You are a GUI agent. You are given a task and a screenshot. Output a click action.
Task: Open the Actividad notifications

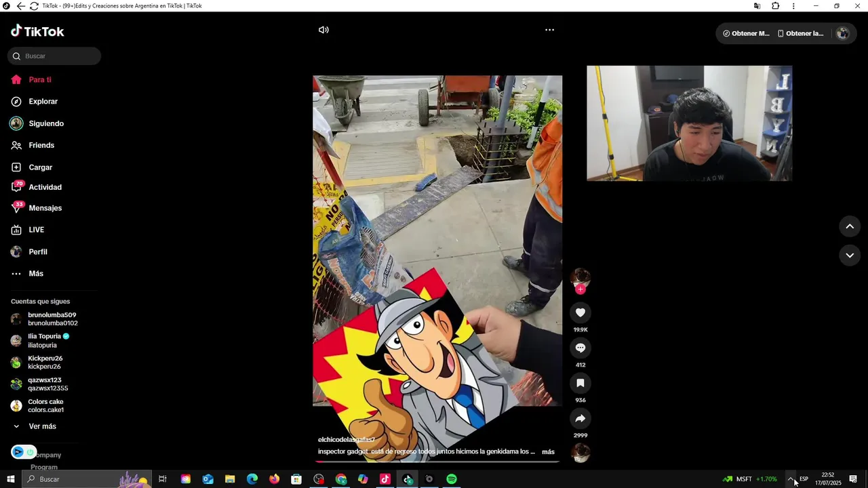coord(37,187)
